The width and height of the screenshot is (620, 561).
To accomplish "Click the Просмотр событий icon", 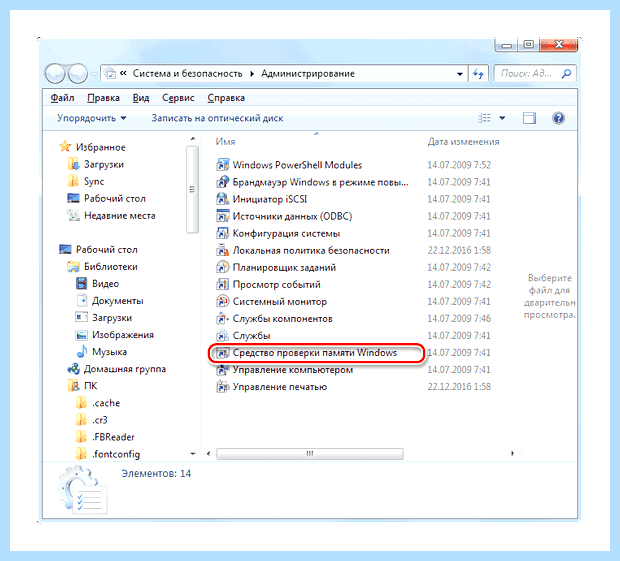I will pyautogui.click(x=222, y=284).
